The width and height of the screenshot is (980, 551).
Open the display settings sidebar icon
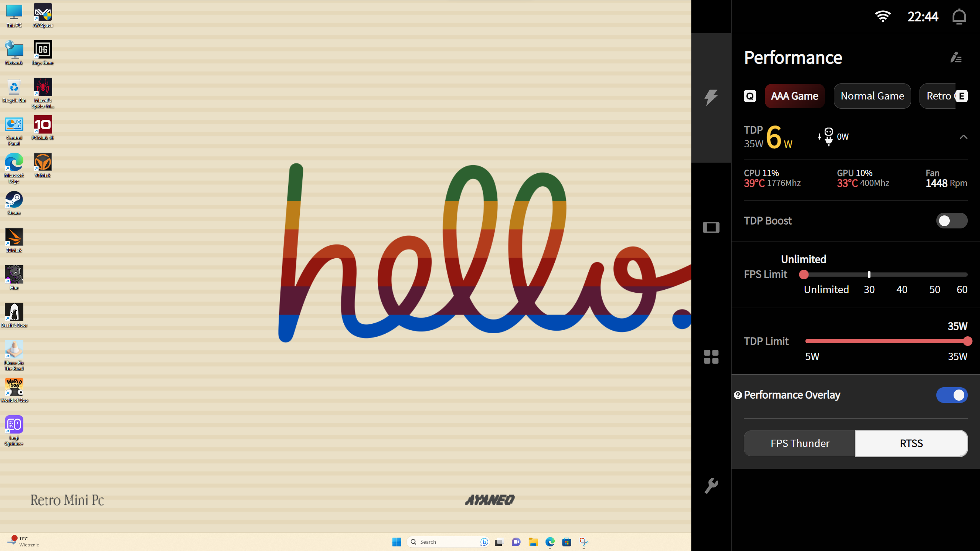point(711,227)
